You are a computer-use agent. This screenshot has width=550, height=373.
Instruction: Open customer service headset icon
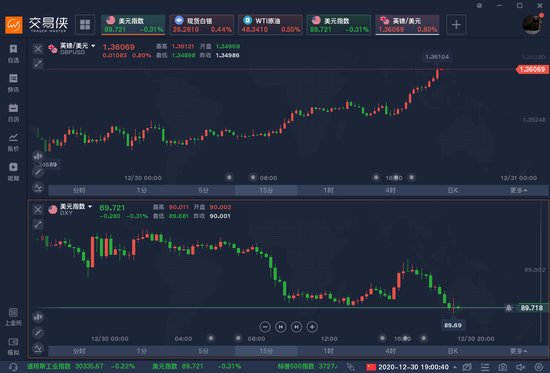click(x=13, y=367)
